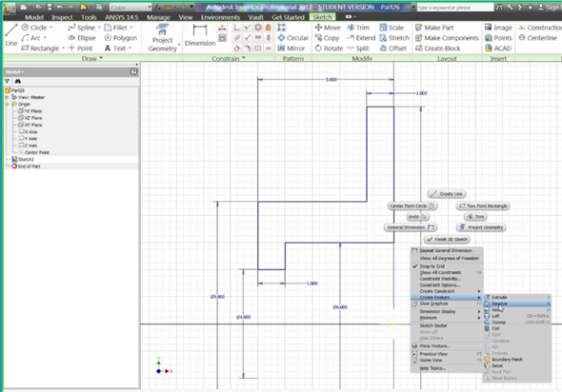Open the ANSYS 14.5 tab
The image size is (562, 392).
122,17
